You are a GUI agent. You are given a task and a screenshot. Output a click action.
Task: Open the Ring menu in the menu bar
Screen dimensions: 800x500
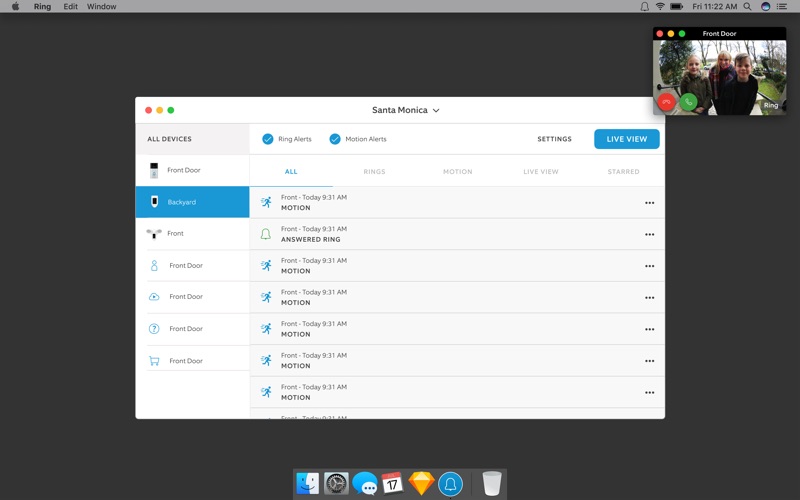pos(42,7)
